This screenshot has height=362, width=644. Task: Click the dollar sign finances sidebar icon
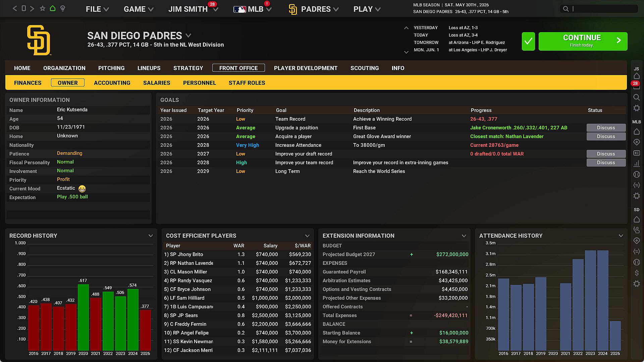(x=636, y=273)
